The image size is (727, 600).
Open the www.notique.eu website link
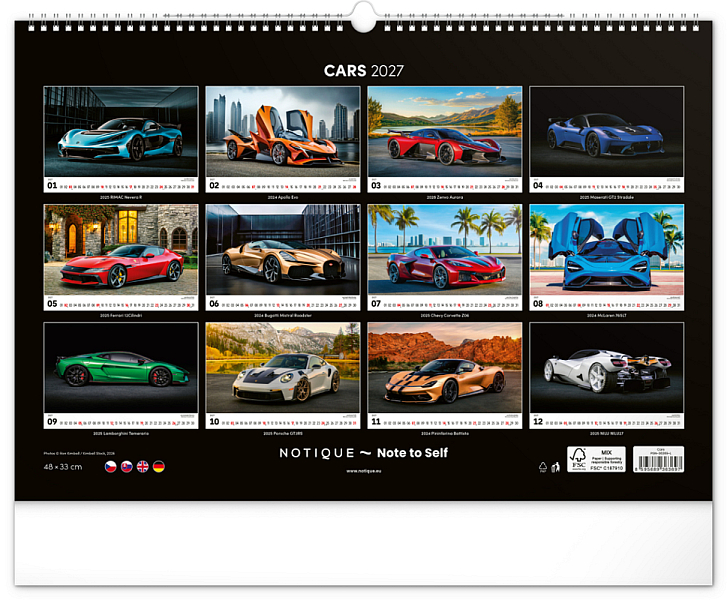point(364,471)
